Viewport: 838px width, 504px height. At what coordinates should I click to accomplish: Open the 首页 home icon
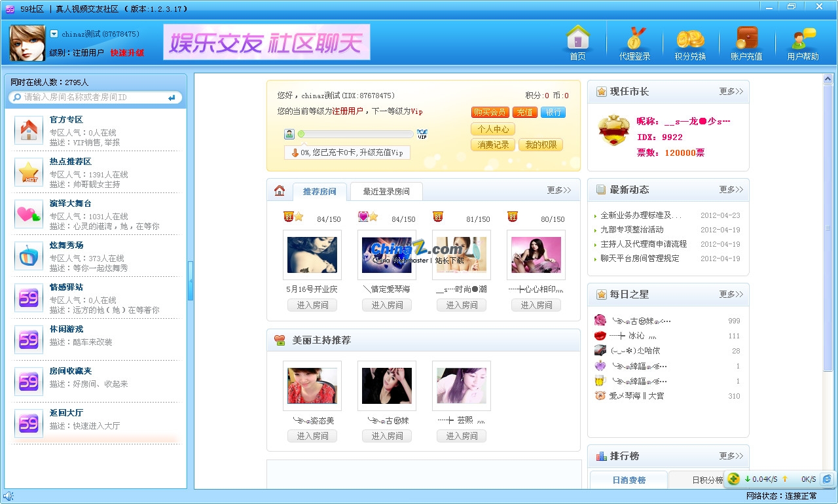coord(577,38)
